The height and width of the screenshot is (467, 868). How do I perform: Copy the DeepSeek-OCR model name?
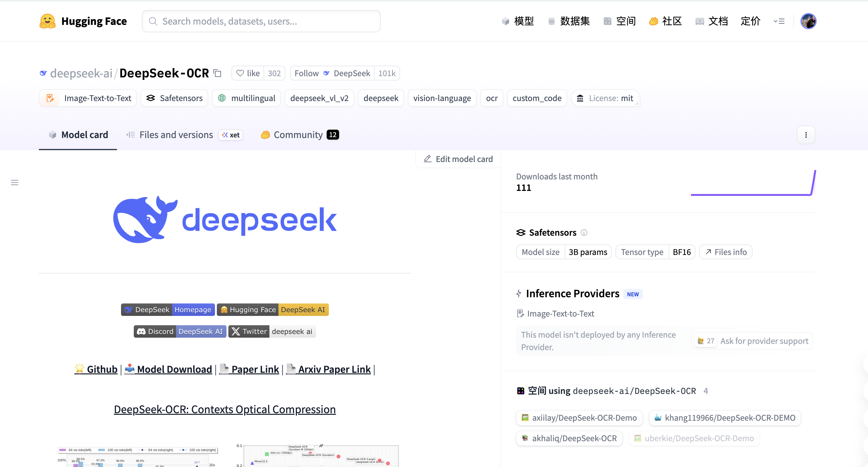217,73
